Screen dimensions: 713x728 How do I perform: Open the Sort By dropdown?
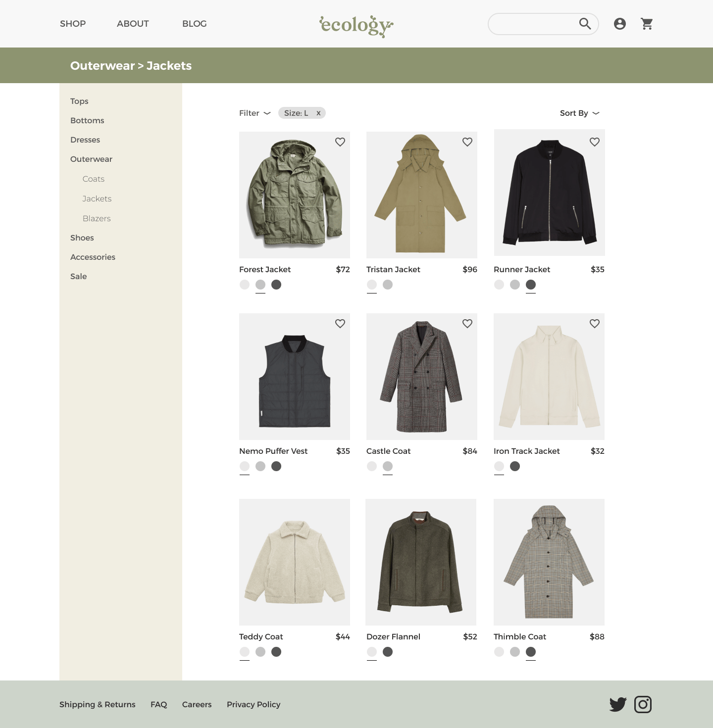click(580, 113)
